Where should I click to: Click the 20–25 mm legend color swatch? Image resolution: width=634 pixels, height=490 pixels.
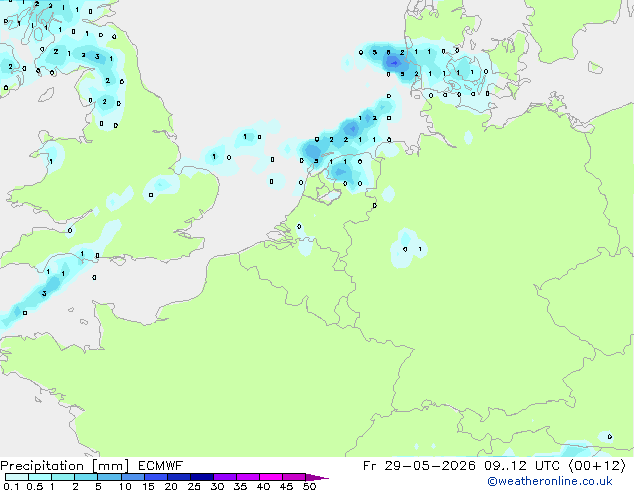178,477
